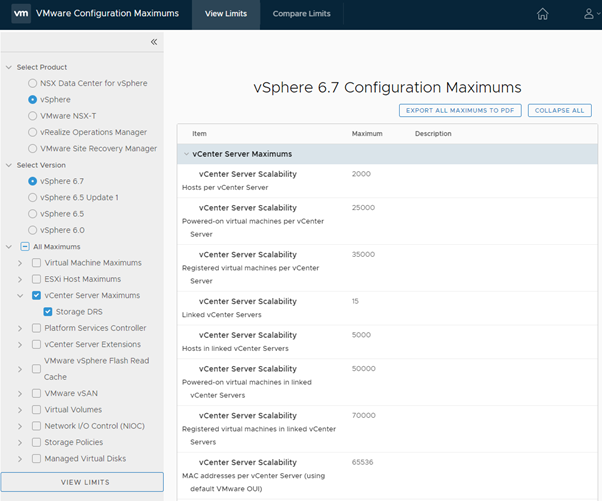Enable the VMware vSAN checkbox
Screen dimensions: 602x501
click(36, 394)
